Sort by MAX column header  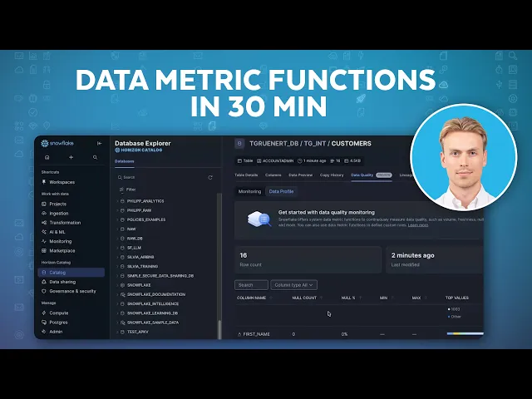coord(416,298)
